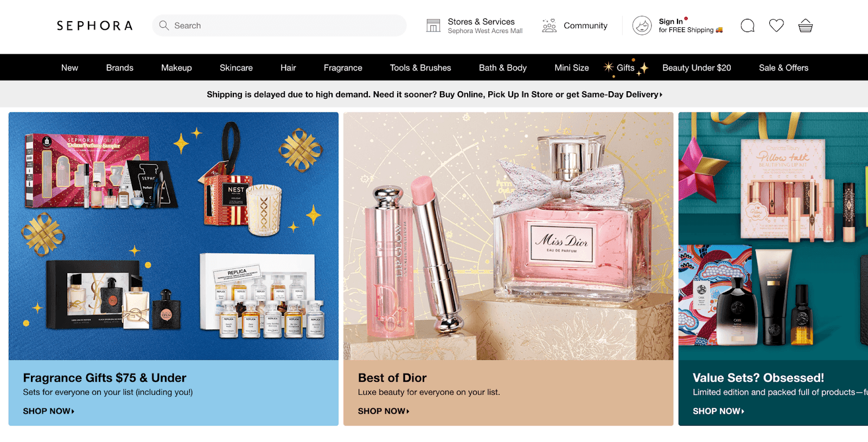
Task: Click the profile avatar icon
Action: point(642,26)
